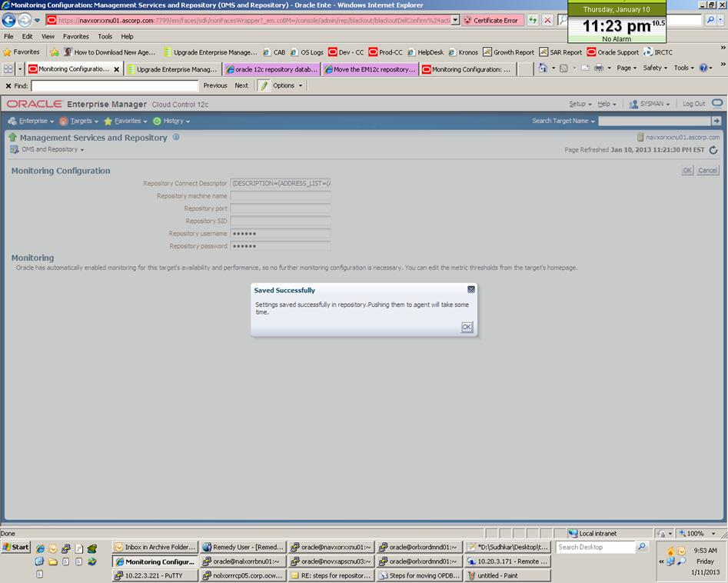This screenshot has height=583, width=728.
Task: Click the browser Forward arrow
Action: point(25,21)
